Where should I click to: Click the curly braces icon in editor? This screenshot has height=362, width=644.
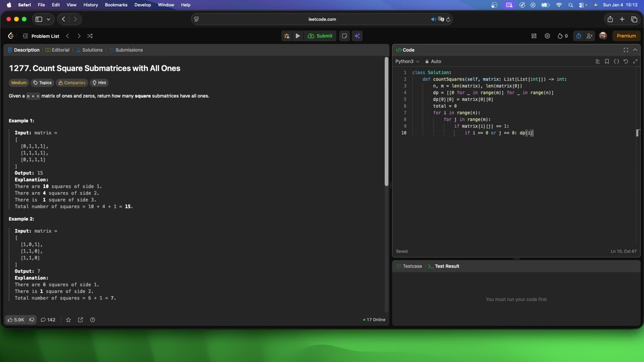(616, 61)
